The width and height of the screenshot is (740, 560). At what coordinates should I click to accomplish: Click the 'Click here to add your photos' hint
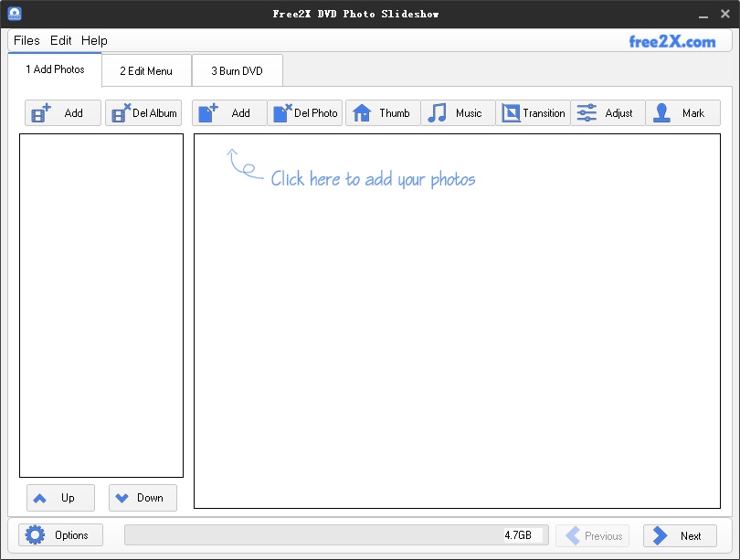(x=373, y=179)
